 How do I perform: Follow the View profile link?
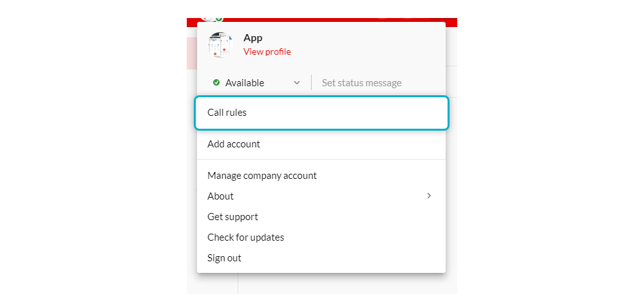pyautogui.click(x=267, y=51)
